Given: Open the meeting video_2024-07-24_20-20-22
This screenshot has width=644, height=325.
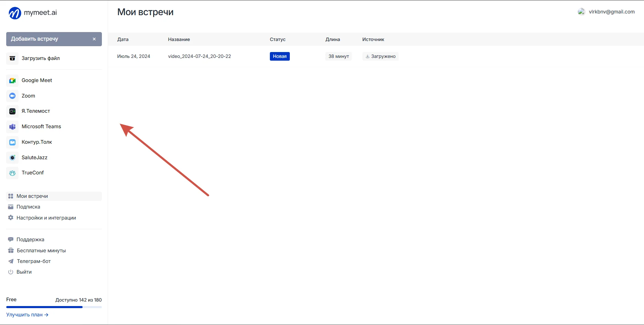Looking at the screenshot, I should point(199,56).
